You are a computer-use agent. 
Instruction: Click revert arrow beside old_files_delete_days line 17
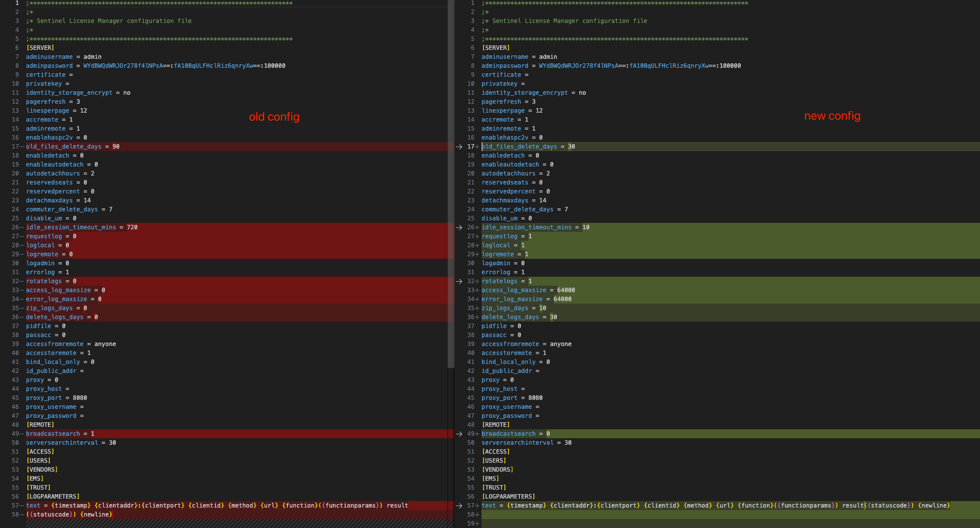[x=459, y=147]
